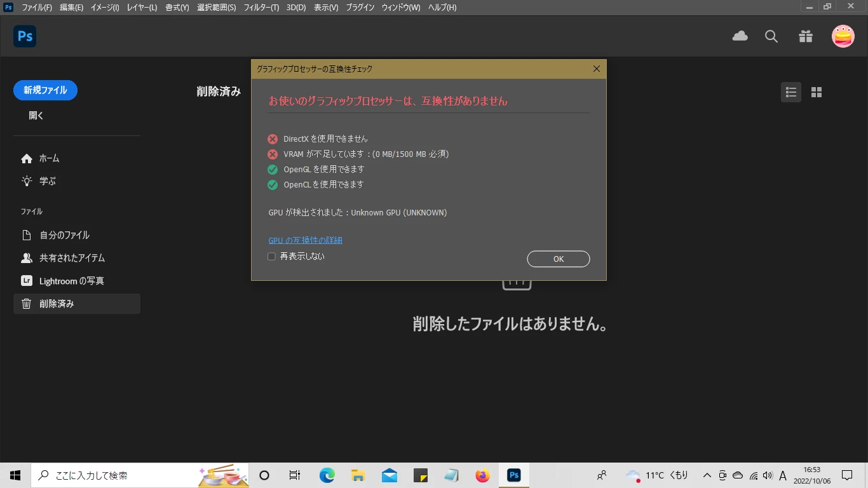Click the 'OpenGL を使用できます' status line

323,169
